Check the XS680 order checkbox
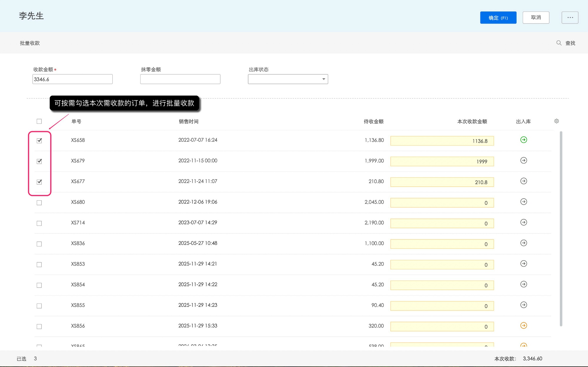Screen dimensions: 588x367 point(39,203)
